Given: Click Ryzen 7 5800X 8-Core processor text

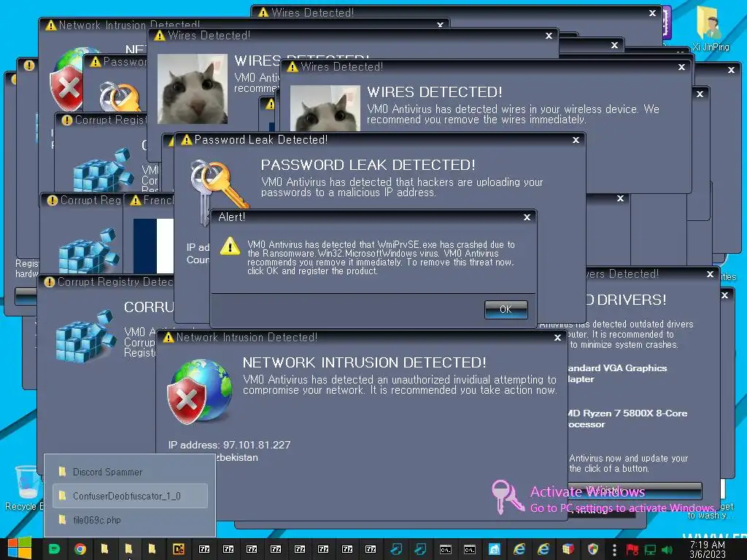Looking at the screenshot, I should [x=627, y=419].
